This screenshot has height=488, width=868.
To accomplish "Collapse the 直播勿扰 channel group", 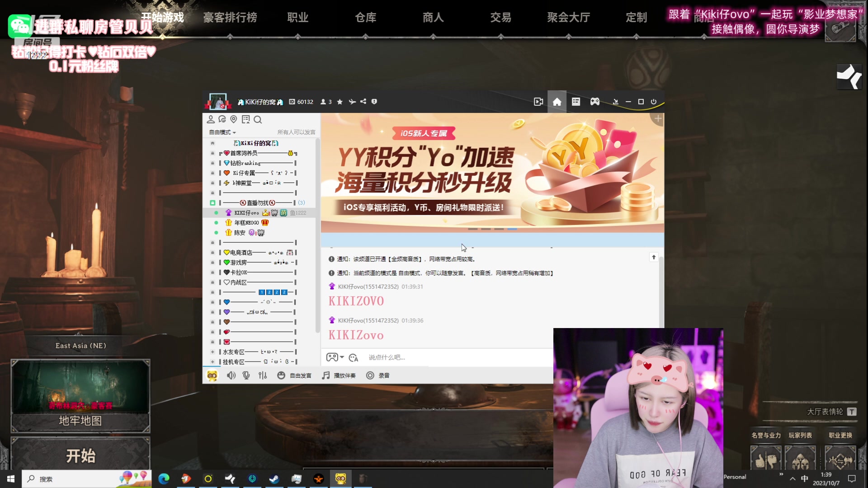I will click(212, 203).
